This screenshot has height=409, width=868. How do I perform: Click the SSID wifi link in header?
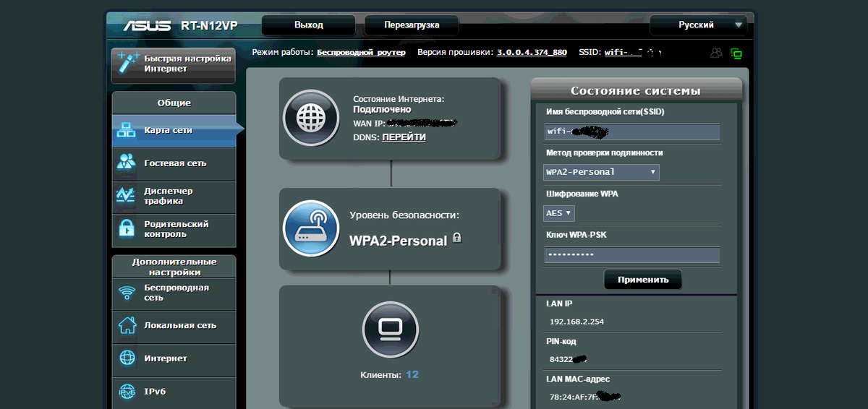click(632, 53)
